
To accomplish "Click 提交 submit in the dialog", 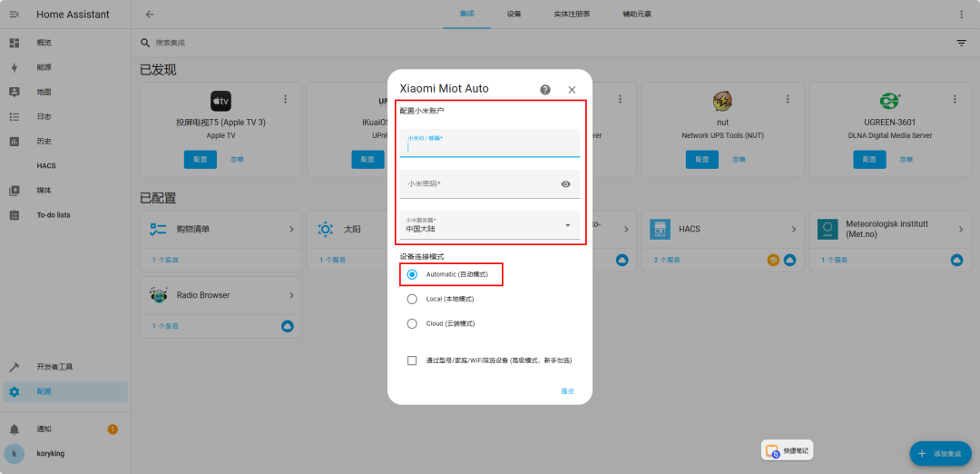I will point(567,390).
